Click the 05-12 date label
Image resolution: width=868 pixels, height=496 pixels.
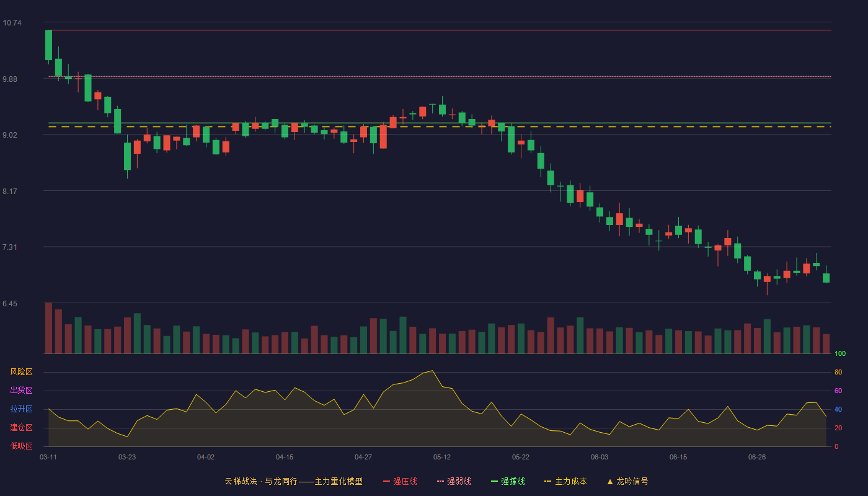442,457
